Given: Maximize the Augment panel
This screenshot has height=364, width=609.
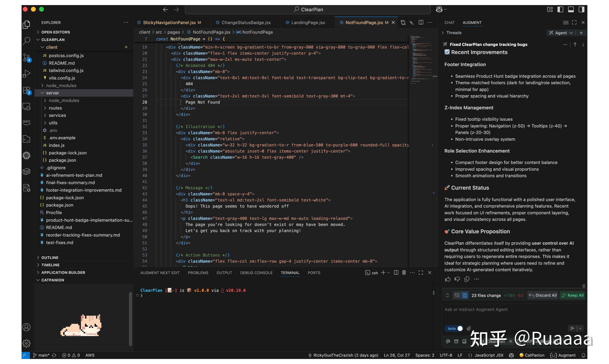Looking at the screenshot, I should [574, 23].
